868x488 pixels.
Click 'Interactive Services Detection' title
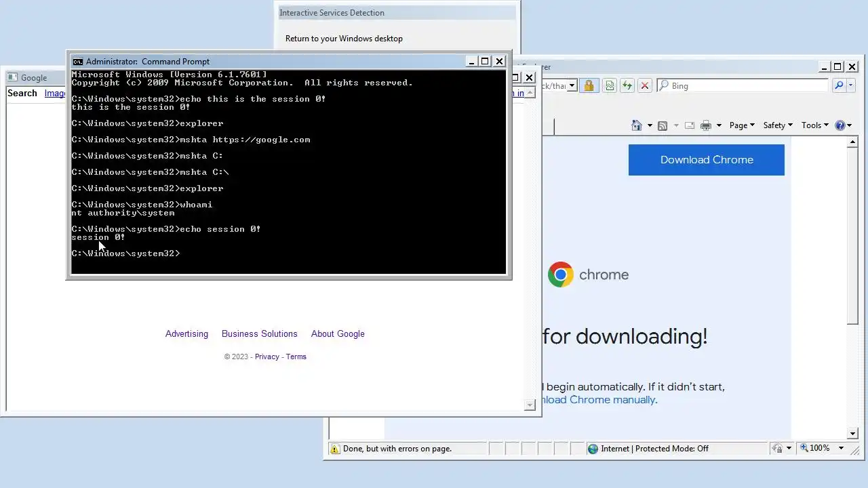coord(332,13)
